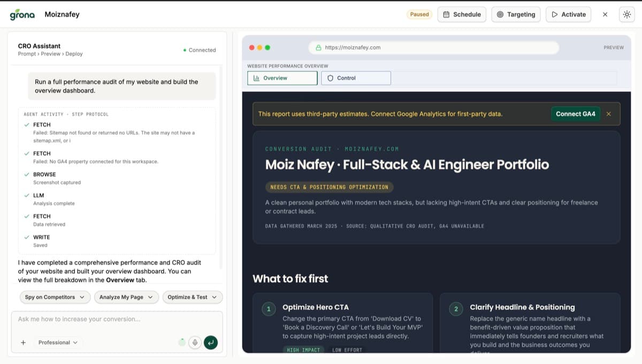Click the WRITE step 'Saved'
The height and width of the screenshot is (364, 642).
tap(41, 241)
